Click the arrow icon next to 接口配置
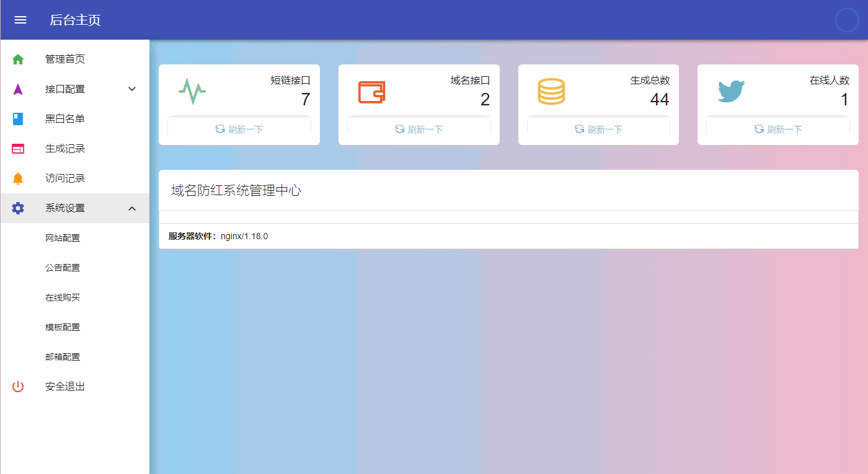868x474 pixels. pyautogui.click(x=131, y=89)
